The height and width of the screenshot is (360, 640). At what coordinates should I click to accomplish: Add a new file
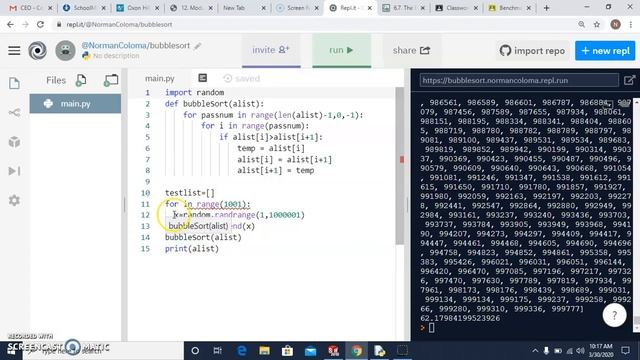click(x=81, y=80)
